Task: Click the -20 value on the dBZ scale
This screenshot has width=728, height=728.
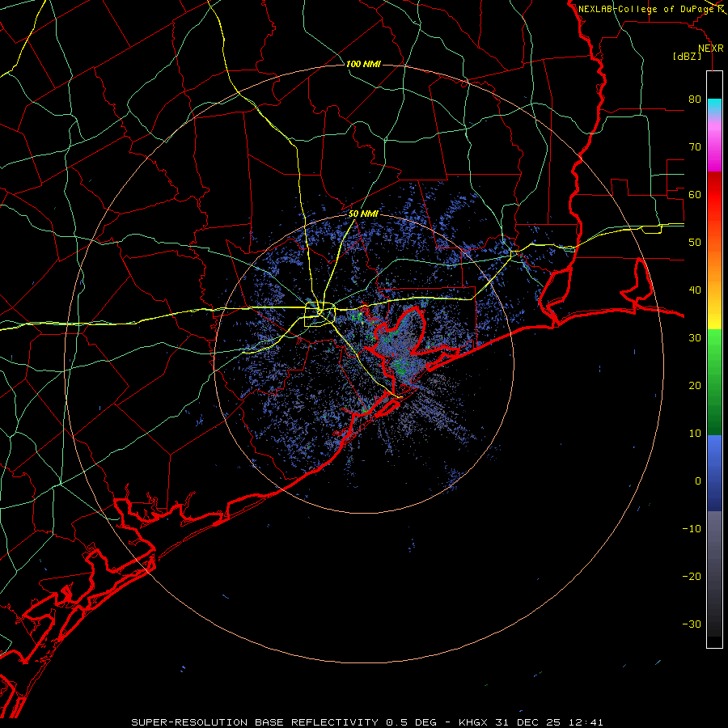Action: click(692, 576)
